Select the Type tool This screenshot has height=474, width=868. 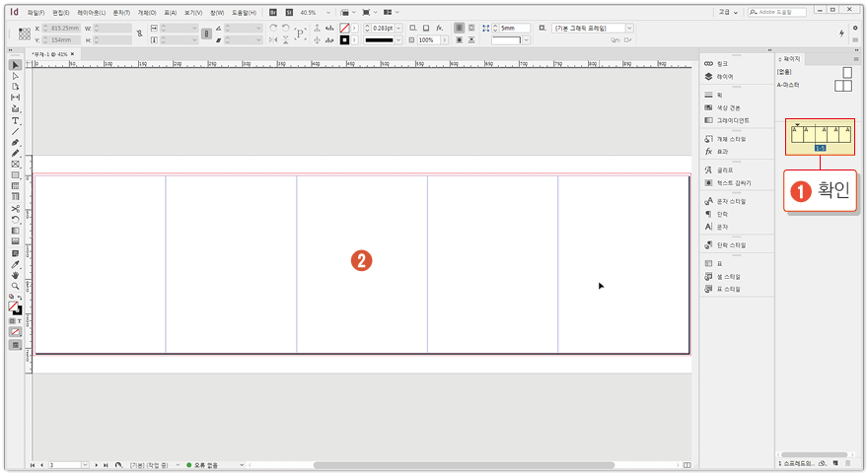[16, 120]
